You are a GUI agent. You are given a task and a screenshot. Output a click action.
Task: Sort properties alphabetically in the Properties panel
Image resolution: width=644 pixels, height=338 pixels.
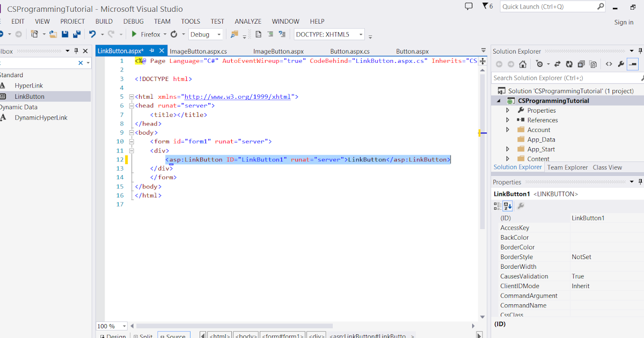[x=508, y=205]
